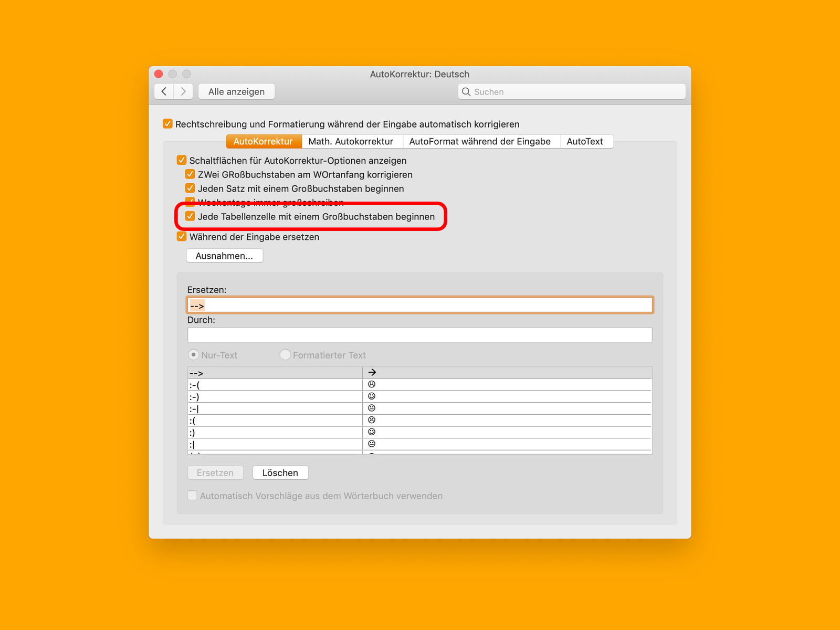Click the greyed-out Ersetzen button
Screen dimensions: 840x630
tap(215, 472)
